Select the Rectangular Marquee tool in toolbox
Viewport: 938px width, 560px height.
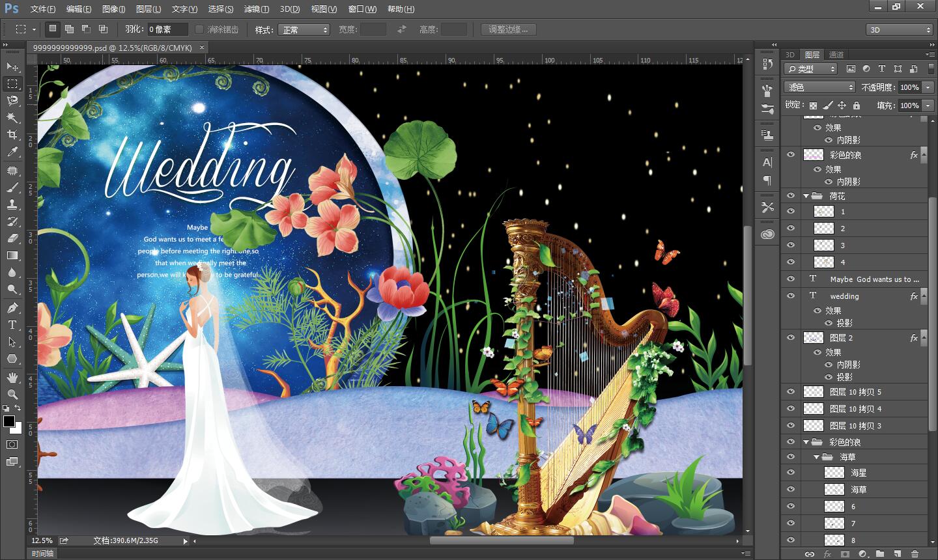click(12, 83)
